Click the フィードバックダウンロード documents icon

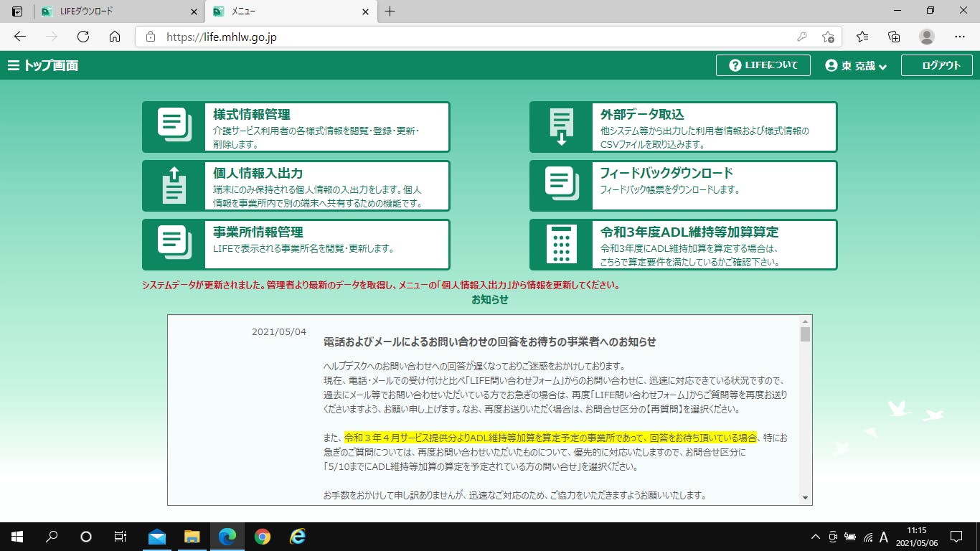coord(561,186)
